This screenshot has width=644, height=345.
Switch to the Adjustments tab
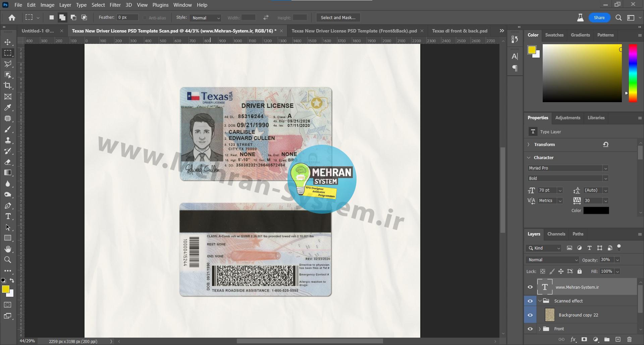click(x=568, y=118)
